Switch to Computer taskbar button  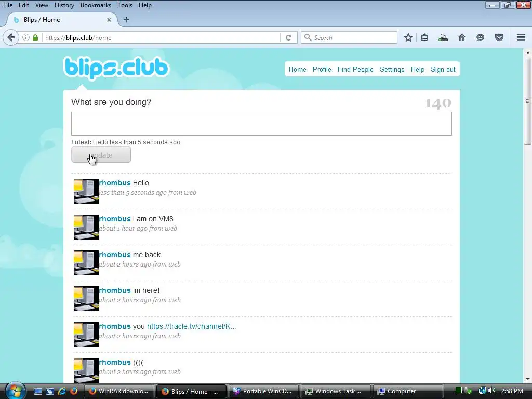click(x=408, y=391)
